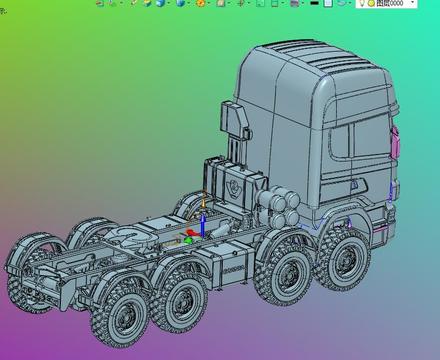
Task: Click the blue sphere view icon in toolbar
Action: pos(181,3)
